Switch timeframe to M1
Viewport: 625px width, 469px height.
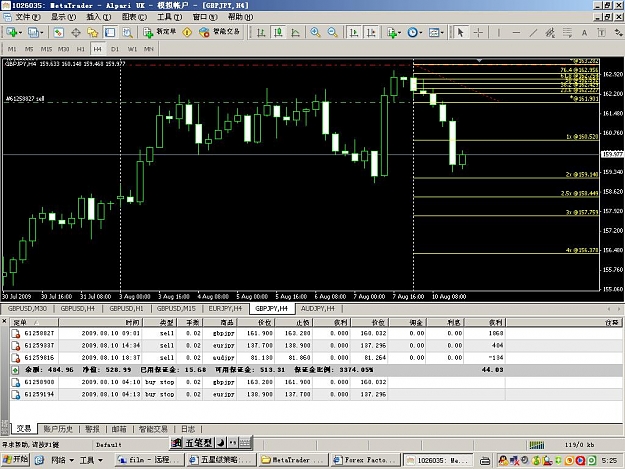coord(12,49)
